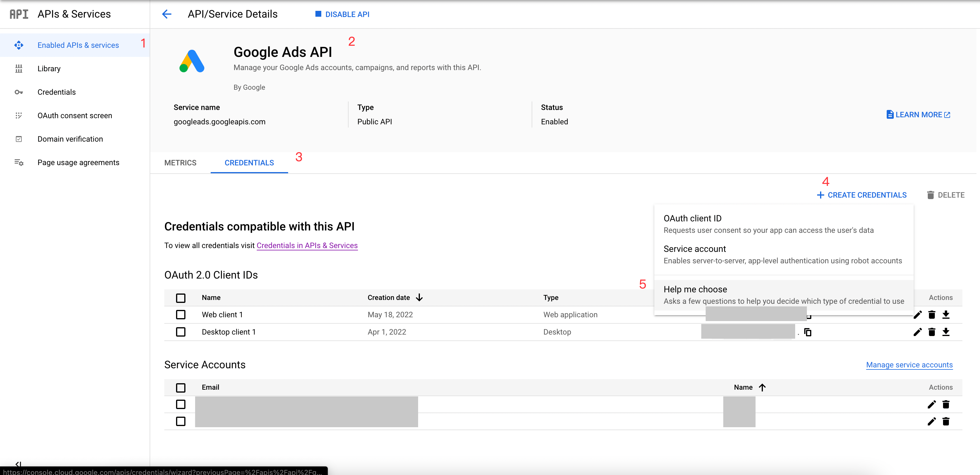
Task: Check the Web client 1 row
Action: point(181,315)
